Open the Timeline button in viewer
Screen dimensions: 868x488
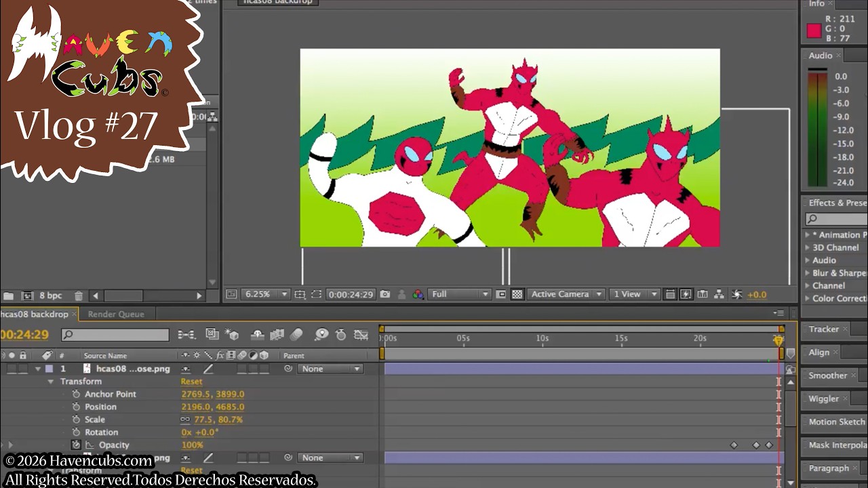tap(703, 294)
